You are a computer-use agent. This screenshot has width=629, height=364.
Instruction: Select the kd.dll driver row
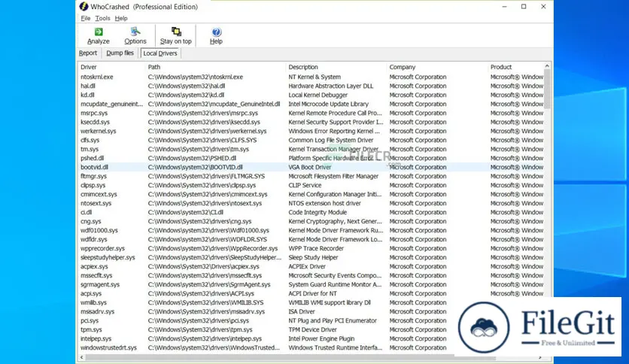tap(311, 95)
